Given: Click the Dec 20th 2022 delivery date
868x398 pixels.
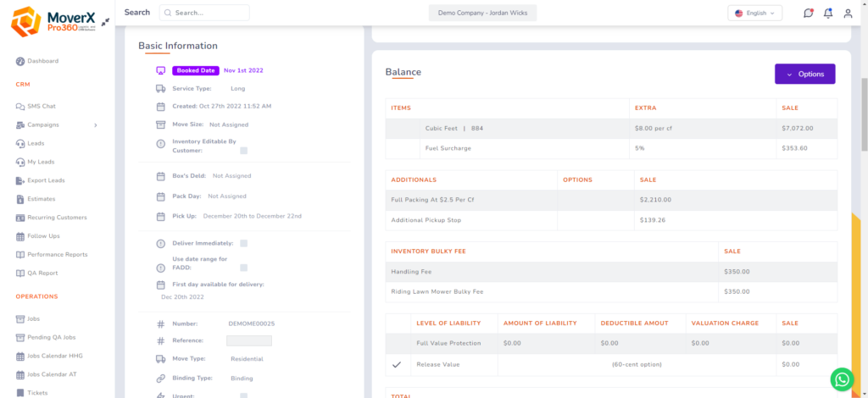Looking at the screenshot, I should [183, 297].
